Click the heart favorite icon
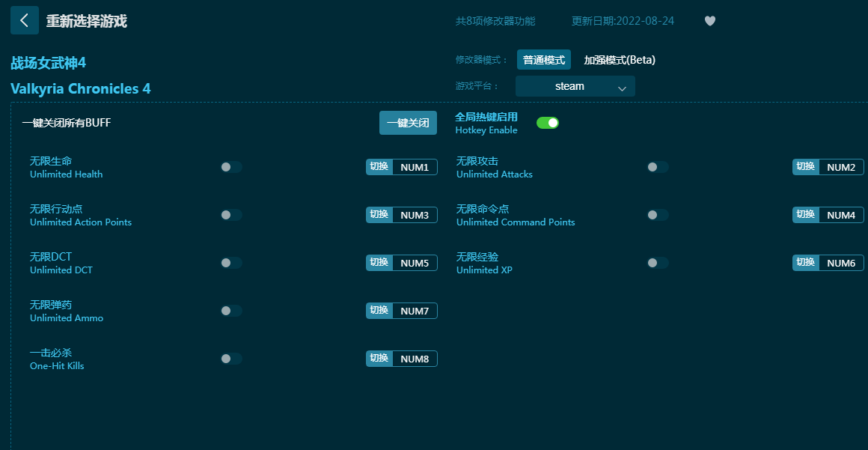 (709, 21)
